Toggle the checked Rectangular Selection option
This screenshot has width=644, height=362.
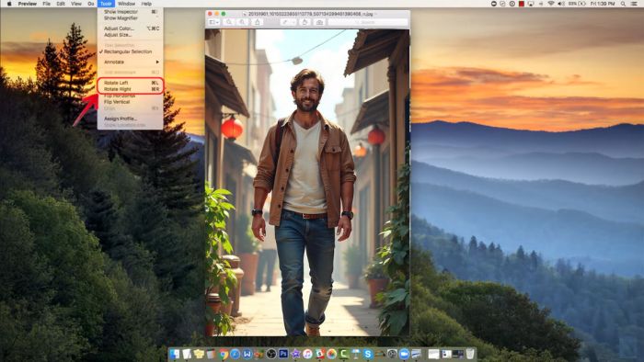130,51
